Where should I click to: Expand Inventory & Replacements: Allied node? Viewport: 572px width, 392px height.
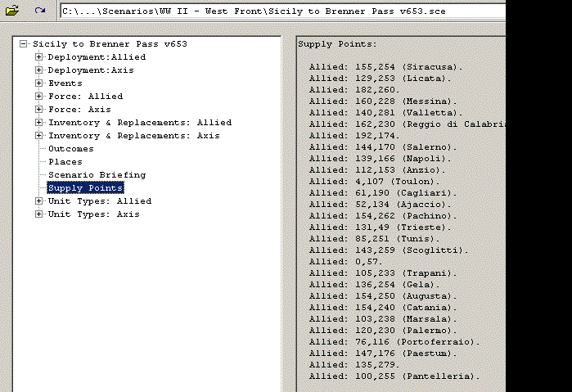pyautogui.click(x=38, y=123)
